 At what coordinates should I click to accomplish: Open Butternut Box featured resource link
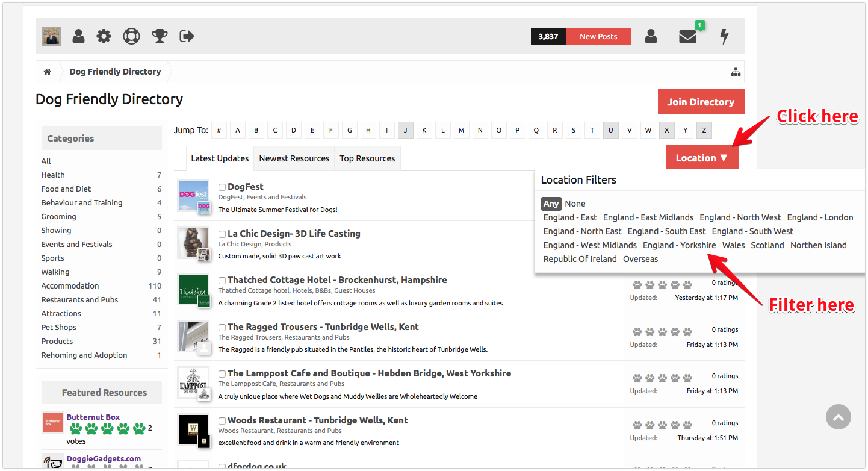tap(93, 417)
